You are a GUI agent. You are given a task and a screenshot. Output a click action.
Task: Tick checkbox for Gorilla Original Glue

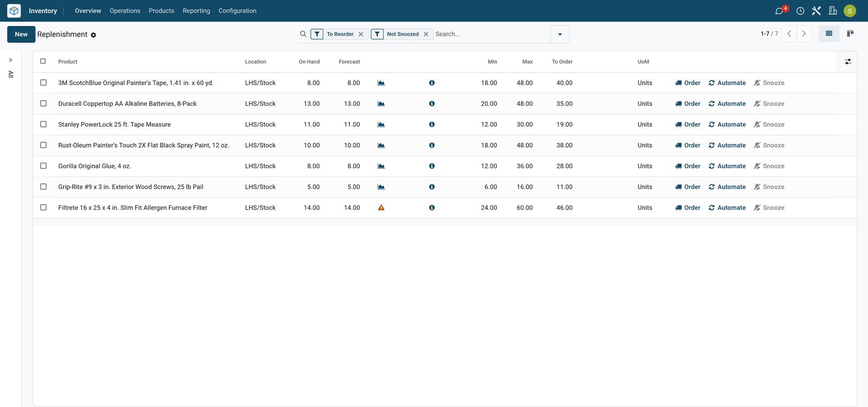[x=43, y=166]
